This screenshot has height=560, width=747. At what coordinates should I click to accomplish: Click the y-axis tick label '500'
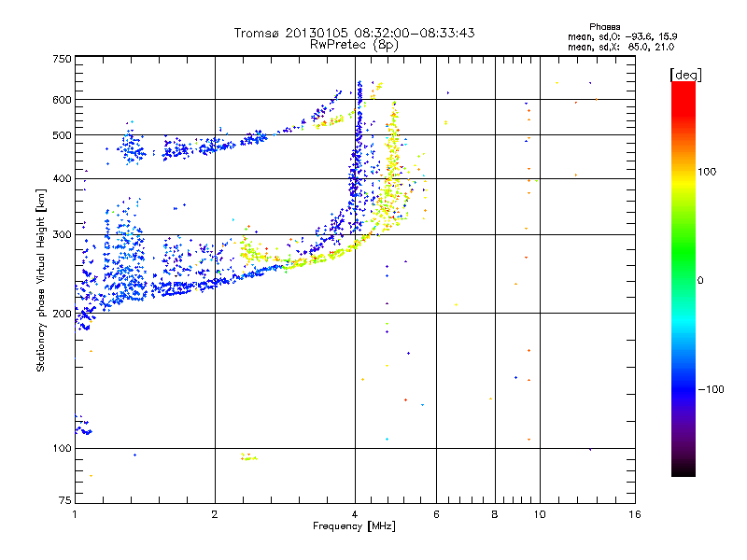point(62,135)
